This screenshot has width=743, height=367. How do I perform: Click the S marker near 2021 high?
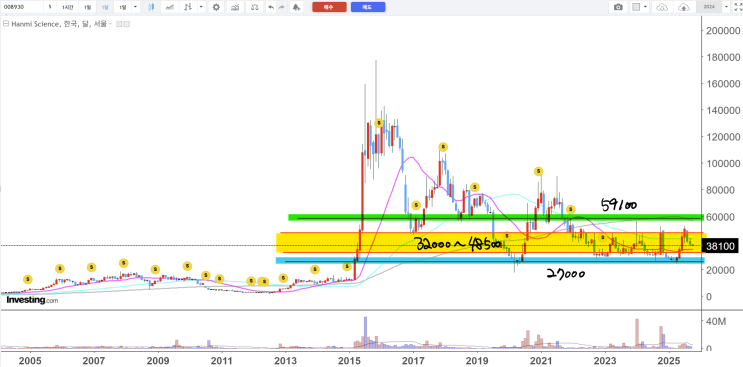(538, 171)
